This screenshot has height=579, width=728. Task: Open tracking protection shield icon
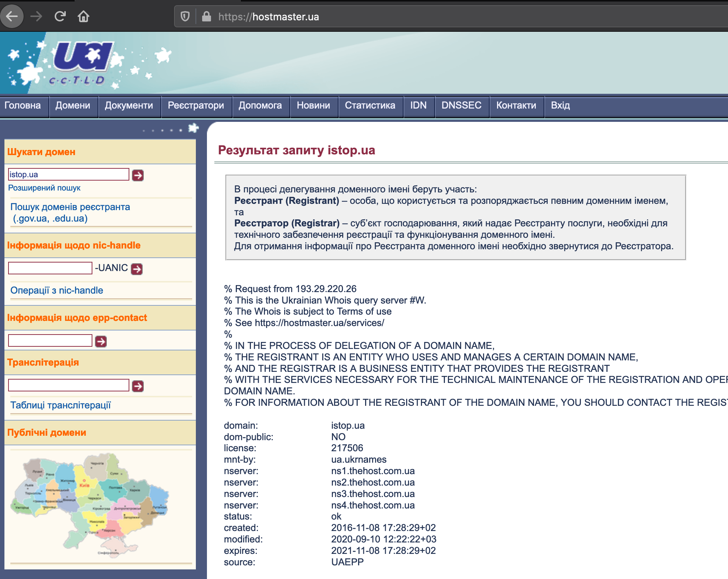click(x=185, y=16)
